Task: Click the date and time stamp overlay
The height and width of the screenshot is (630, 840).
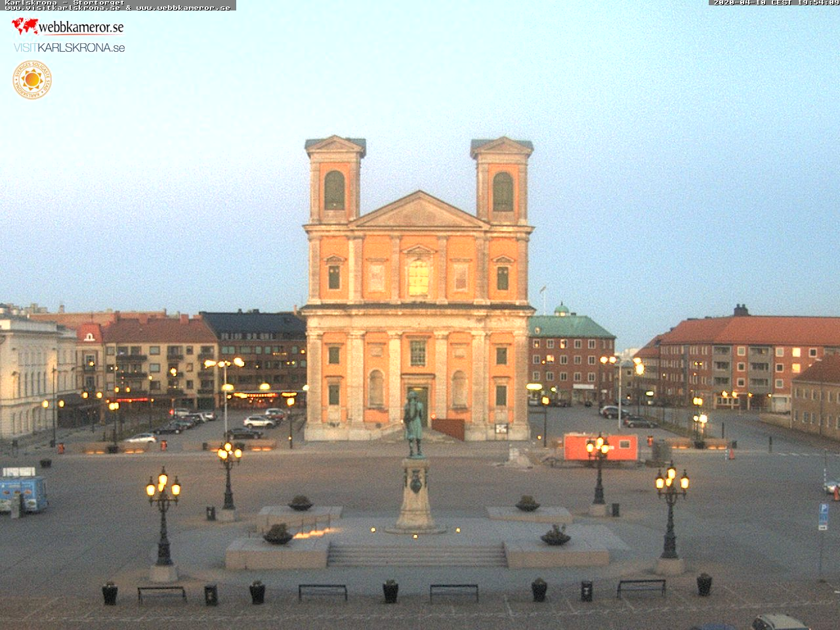Action: (x=775, y=3)
